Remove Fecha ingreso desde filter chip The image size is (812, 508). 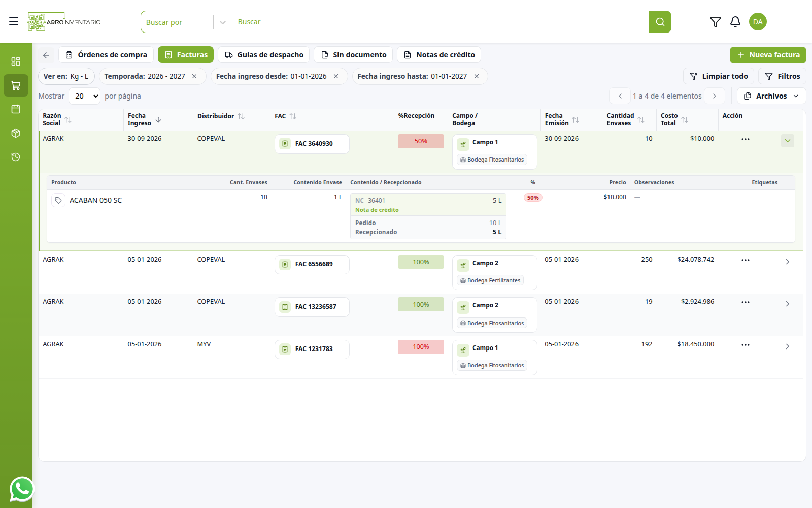click(336, 76)
